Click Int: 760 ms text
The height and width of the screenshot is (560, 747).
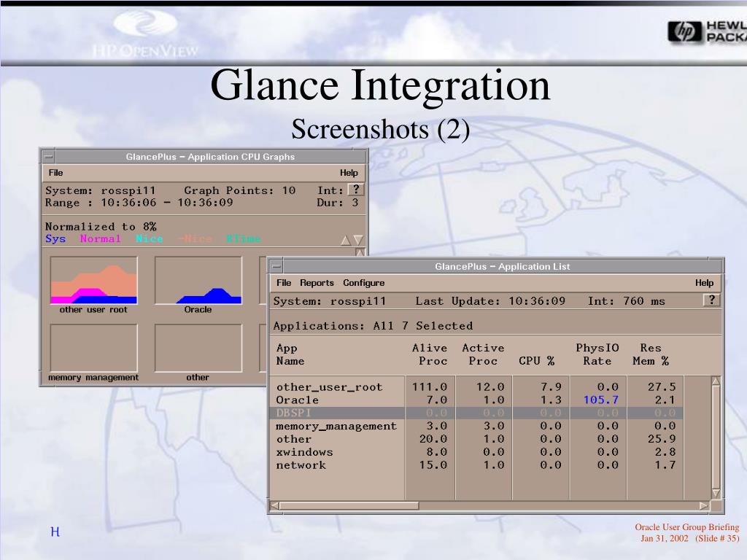coord(627,301)
